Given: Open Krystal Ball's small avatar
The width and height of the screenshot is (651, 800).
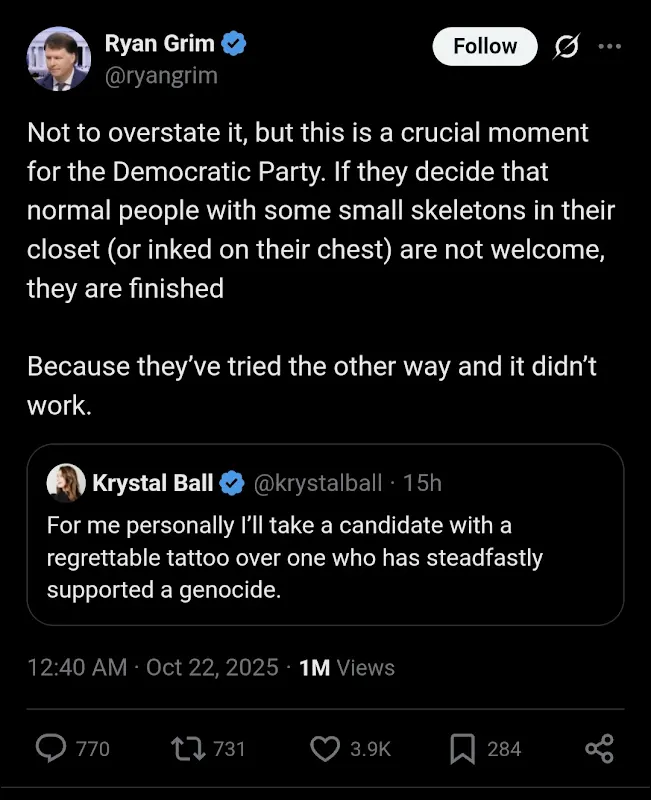Looking at the screenshot, I should click(x=67, y=483).
